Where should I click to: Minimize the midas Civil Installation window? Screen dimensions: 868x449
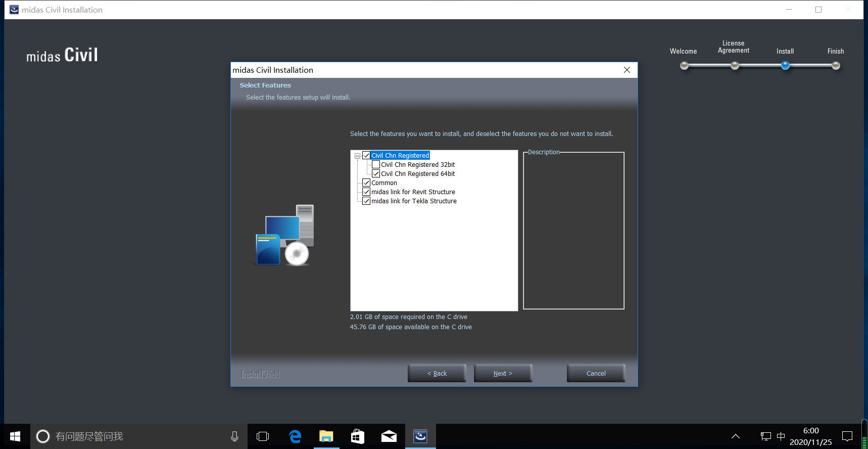[789, 10]
